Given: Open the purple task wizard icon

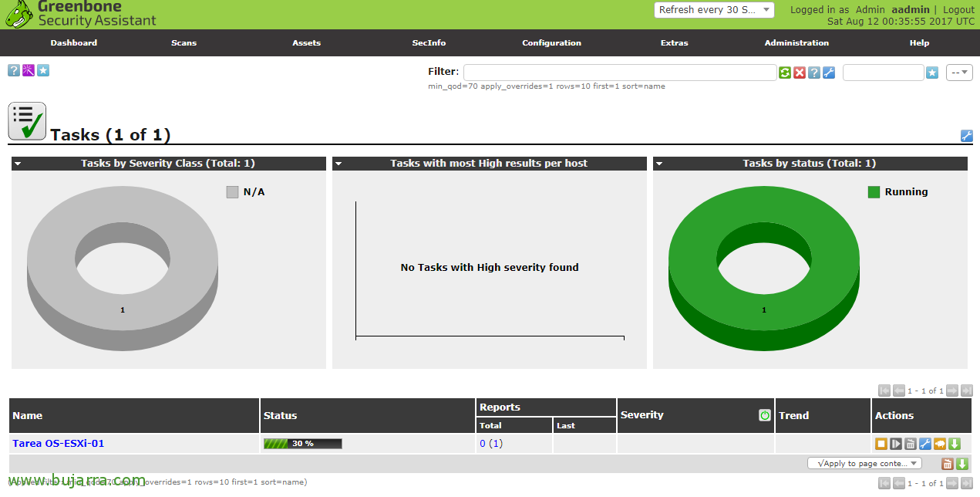Looking at the screenshot, I should [x=29, y=70].
